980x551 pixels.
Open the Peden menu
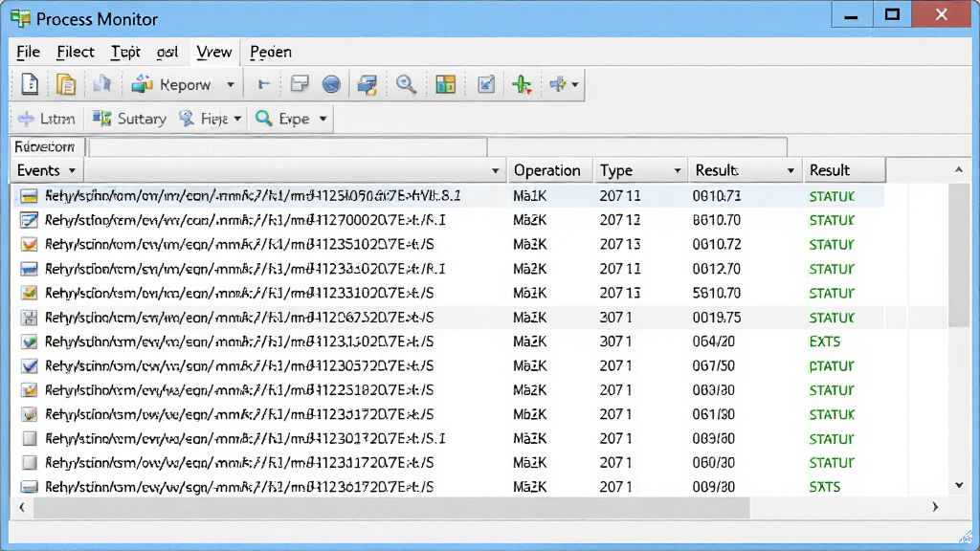[271, 52]
